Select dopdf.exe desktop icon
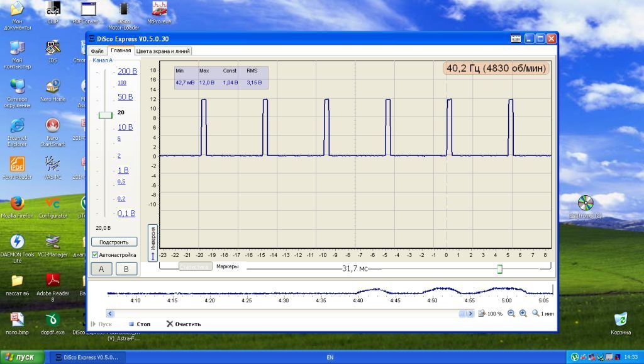The width and height of the screenshot is (644, 364). (53, 324)
